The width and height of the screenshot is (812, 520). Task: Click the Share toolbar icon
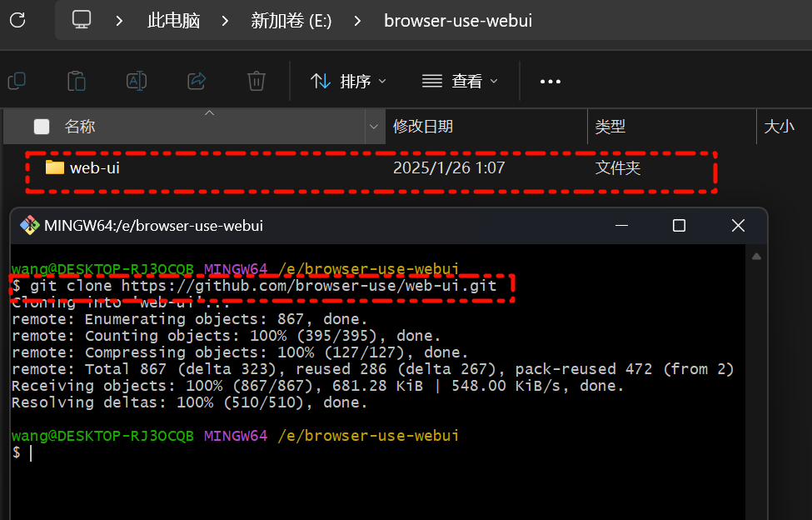click(197, 82)
